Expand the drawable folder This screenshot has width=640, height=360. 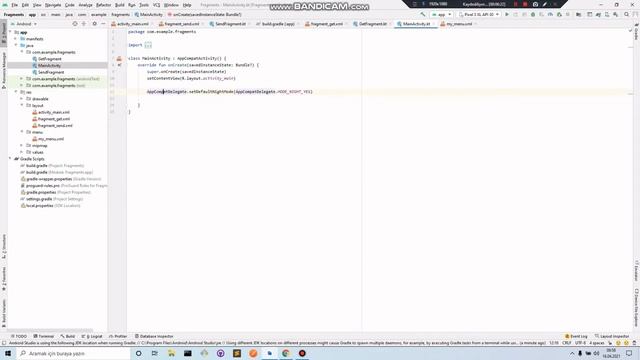click(x=22, y=99)
